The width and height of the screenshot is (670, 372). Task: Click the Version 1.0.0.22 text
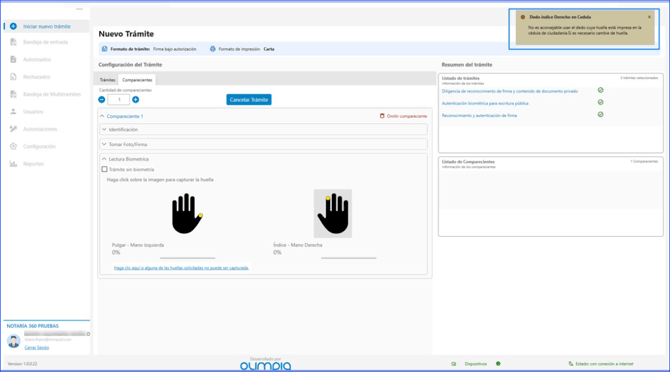(23, 364)
